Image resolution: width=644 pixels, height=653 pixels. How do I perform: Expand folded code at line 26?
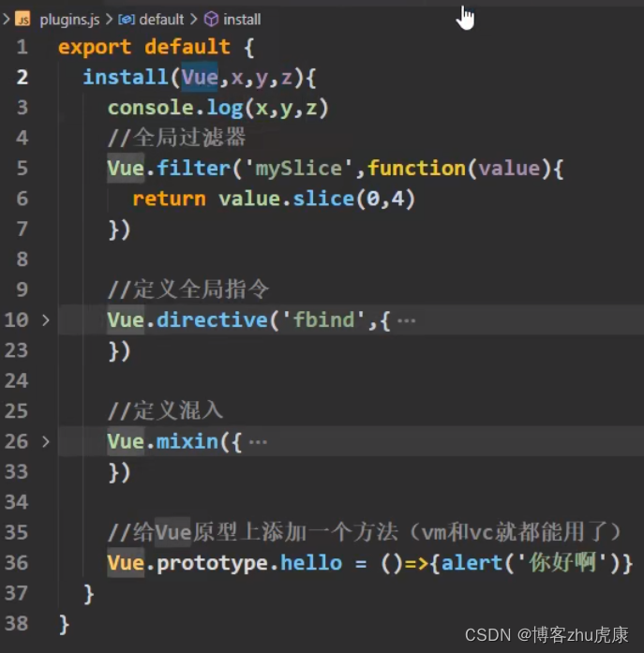(x=46, y=441)
